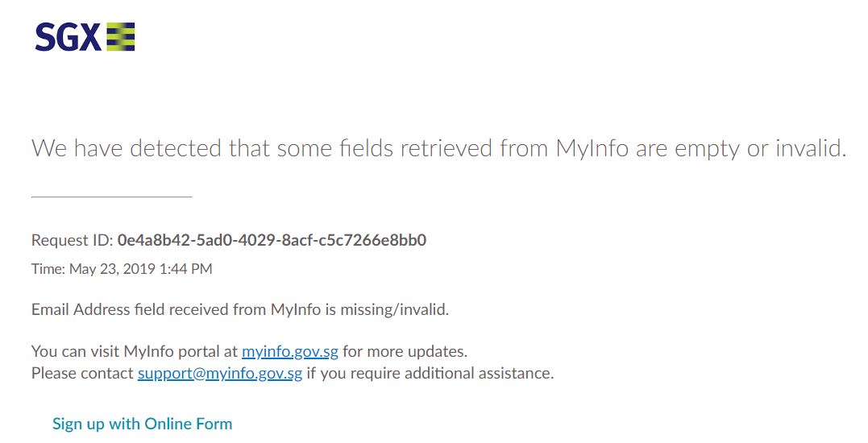868x443 pixels.
Task: Click the '1:44 PM' timestamp
Action: [185, 269]
